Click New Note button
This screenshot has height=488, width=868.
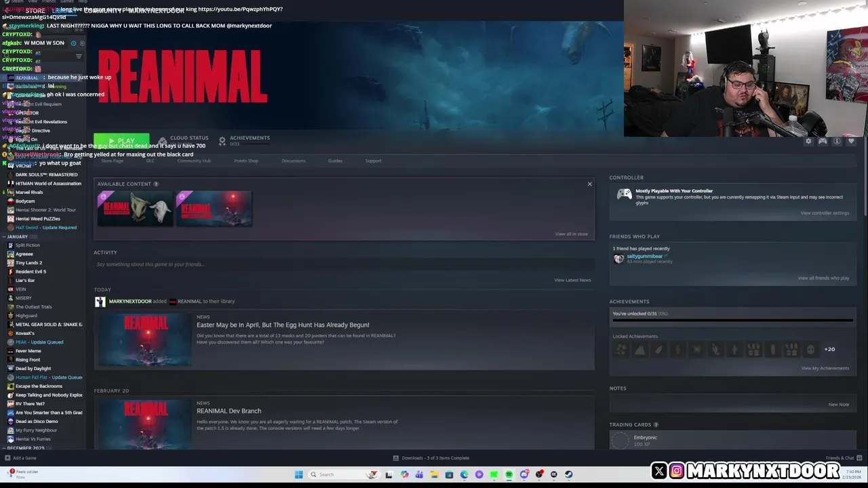pyautogui.click(x=838, y=404)
